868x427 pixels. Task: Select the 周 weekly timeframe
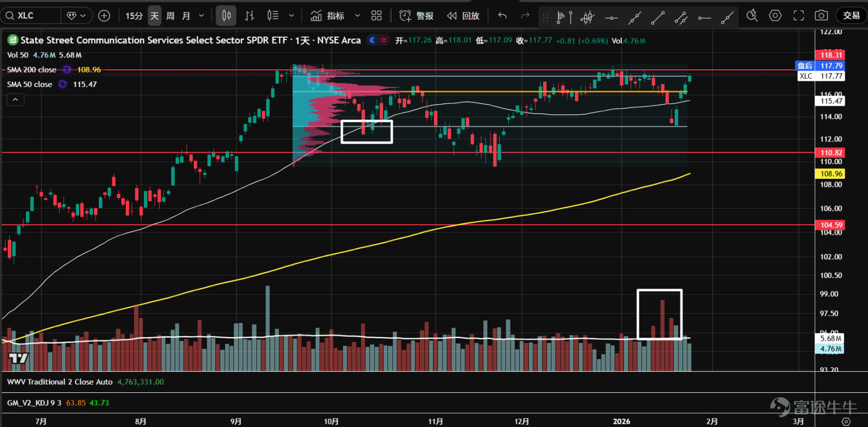coord(170,16)
